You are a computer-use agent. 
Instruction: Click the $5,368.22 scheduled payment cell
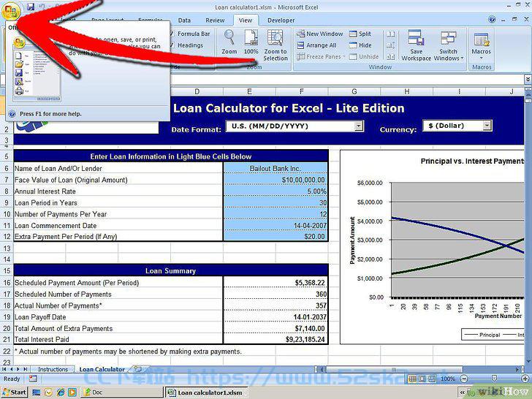point(275,282)
